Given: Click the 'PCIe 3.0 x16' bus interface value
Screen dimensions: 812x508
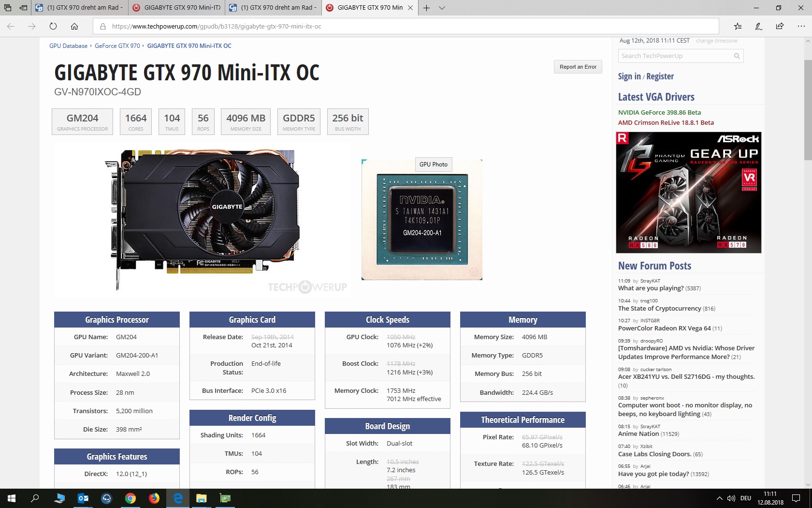Looking at the screenshot, I should click(x=269, y=391).
